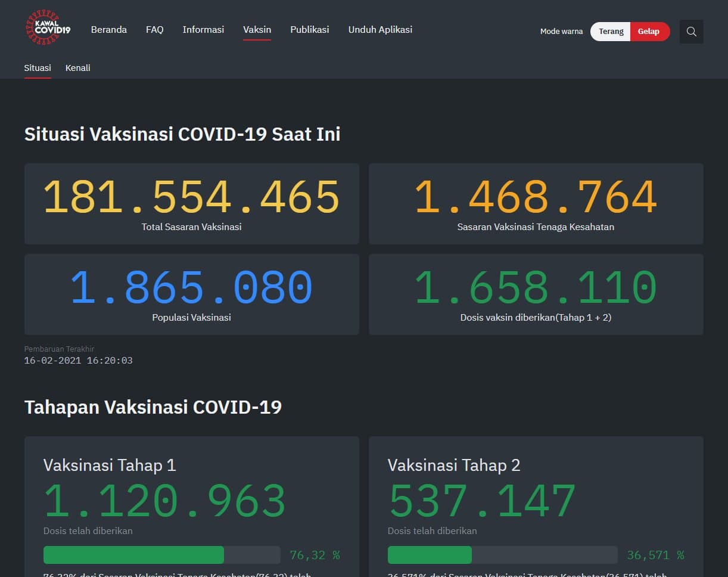The image size is (728, 577).
Task: Open the FAQ page
Action: (x=154, y=29)
